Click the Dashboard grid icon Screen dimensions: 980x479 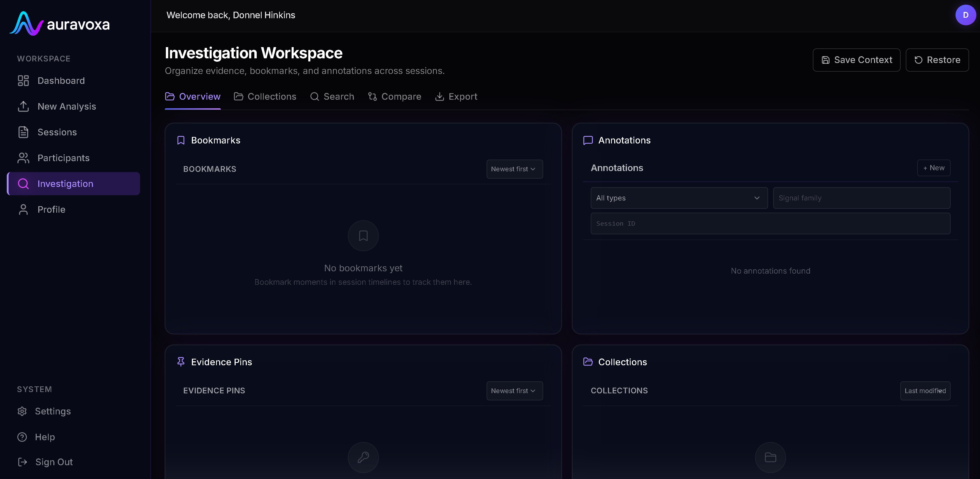(23, 81)
